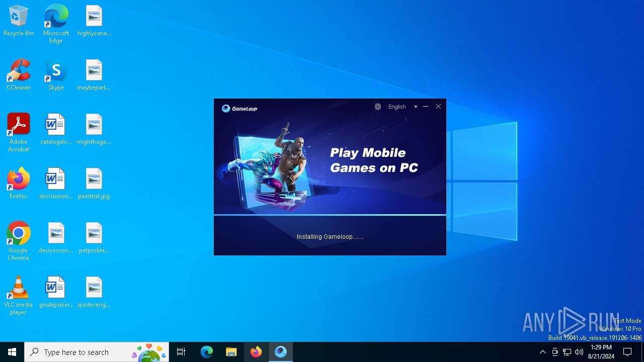644x362 pixels.
Task: Launch Microsoft Edge from desktop shortcut
Action: tap(56, 24)
